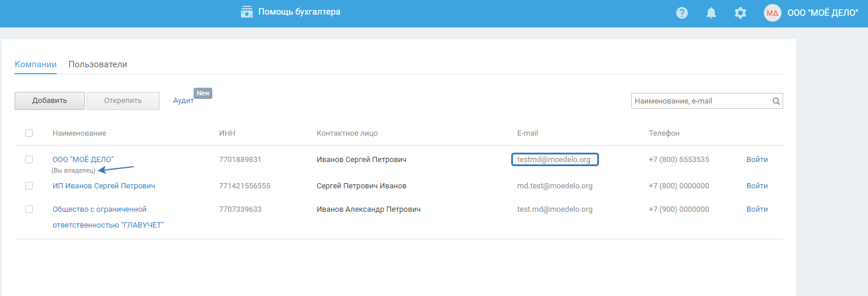Click the МД user avatar icon
Screen dimensions: 868x296
pos(773,13)
